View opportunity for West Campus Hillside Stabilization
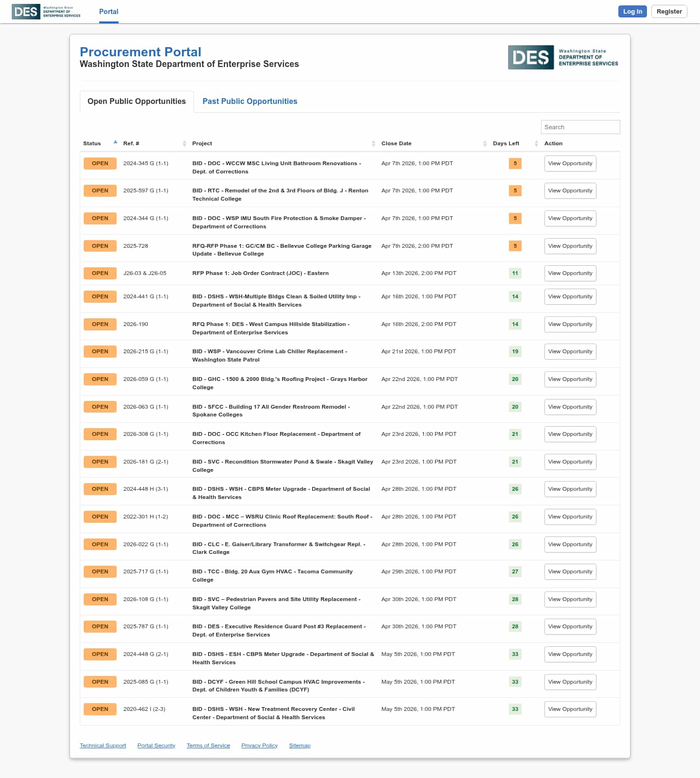 pyautogui.click(x=570, y=324)
